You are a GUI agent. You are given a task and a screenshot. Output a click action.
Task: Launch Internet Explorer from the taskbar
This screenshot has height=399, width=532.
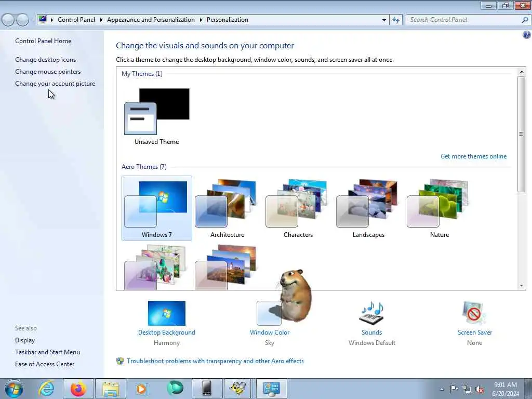[x=46, y=389]
